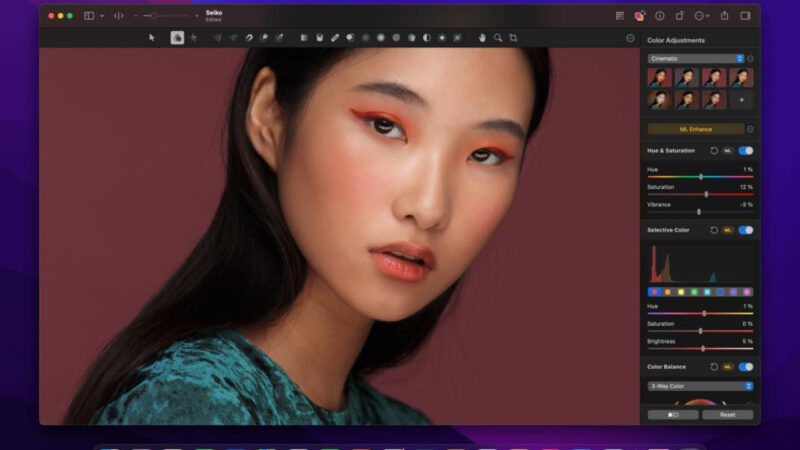Image resolution: width=800 pixels, height=450 pixels.
Task: Click the split view icon in title bar
Action: tap(118, 16)
